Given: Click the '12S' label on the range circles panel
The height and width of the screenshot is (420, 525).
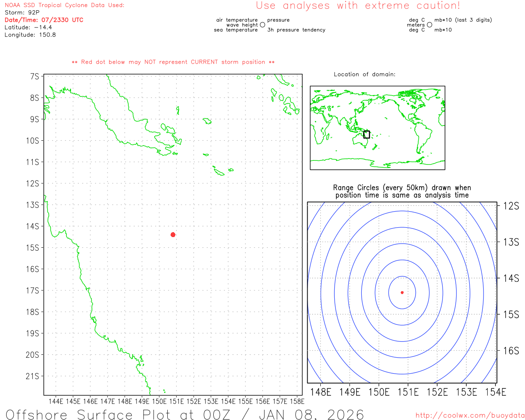Looking at the screenshot, I should tap(511, 206).
